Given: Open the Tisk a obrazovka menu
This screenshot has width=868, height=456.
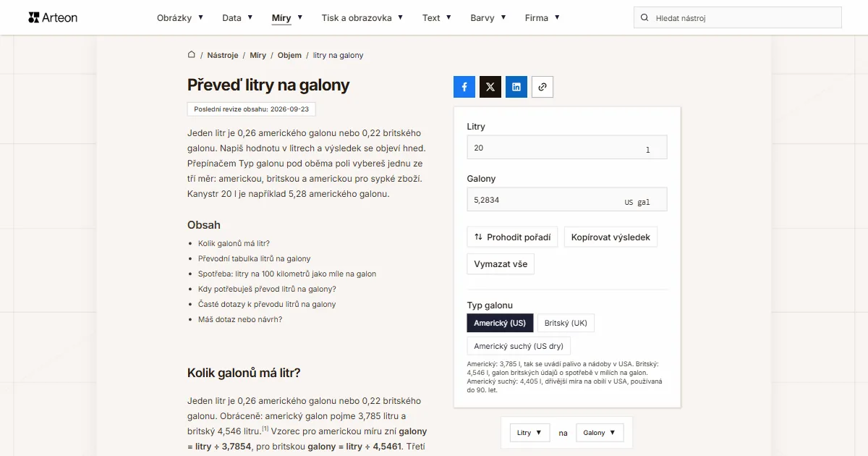Looking at the screenshot, I should (362, 18).
